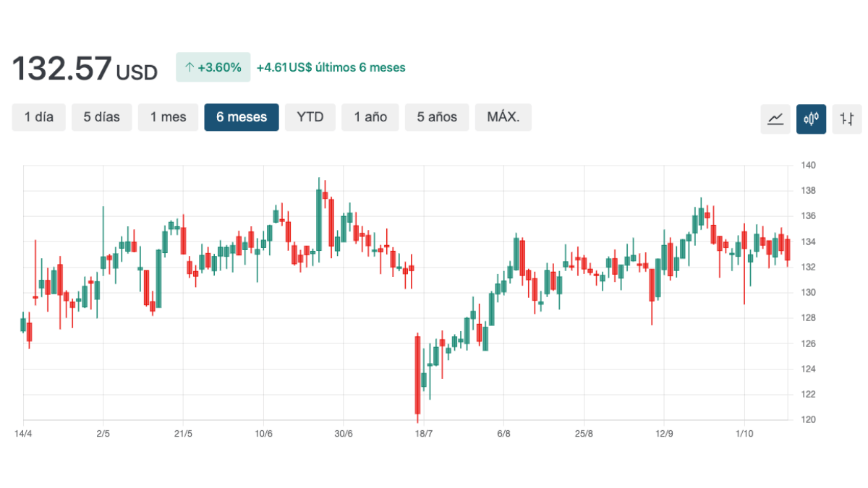
Task: View the 1 año price history
Action: [370, 117]
